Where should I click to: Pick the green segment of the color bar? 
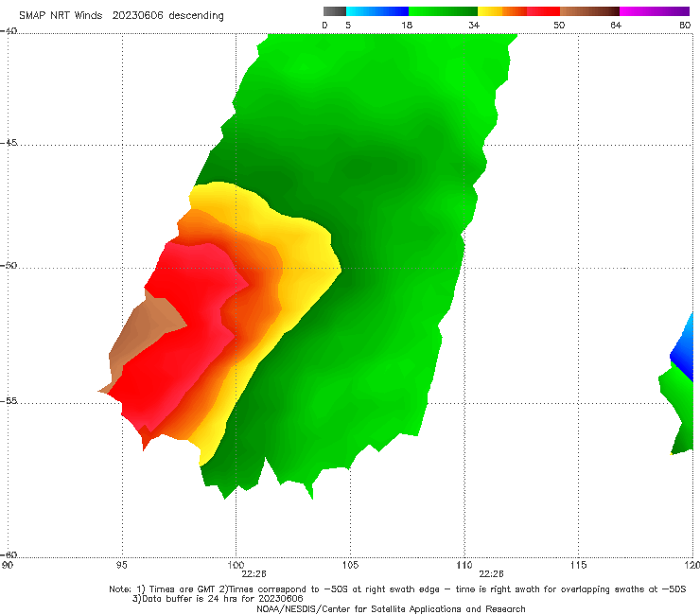[443, 11]
